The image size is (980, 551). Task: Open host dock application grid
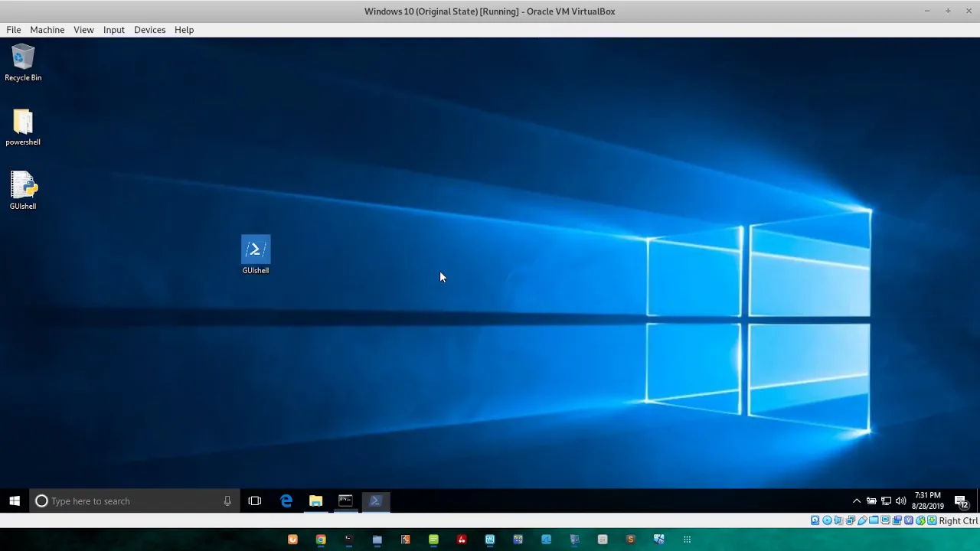pyautogui.click(x=687, y=540)
